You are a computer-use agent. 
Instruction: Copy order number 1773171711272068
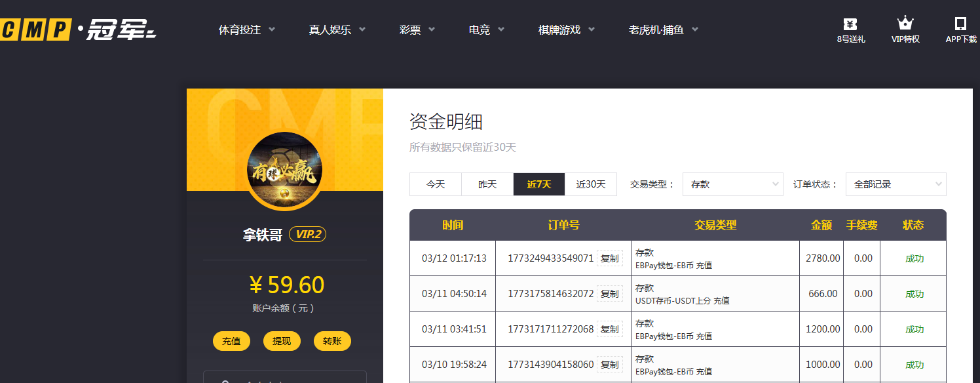[x=609, y=329]
